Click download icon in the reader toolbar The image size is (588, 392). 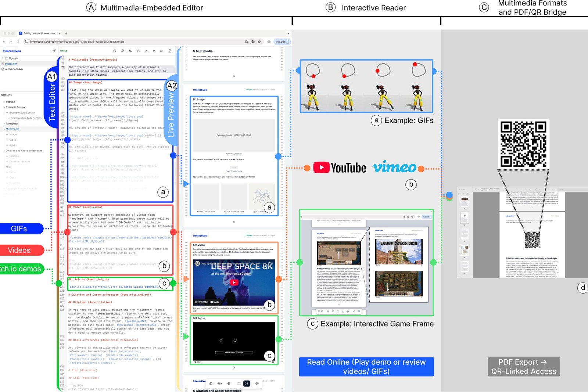(x=343, y=311)
